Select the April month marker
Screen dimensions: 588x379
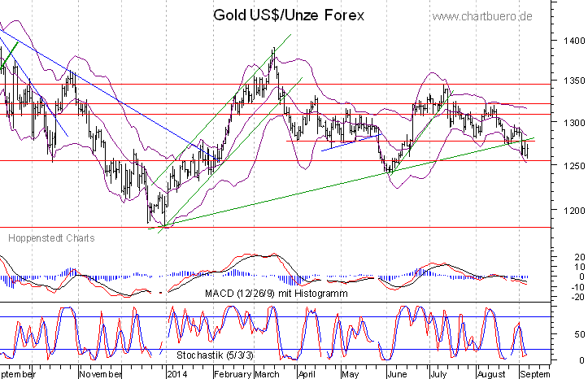[307, 374]
